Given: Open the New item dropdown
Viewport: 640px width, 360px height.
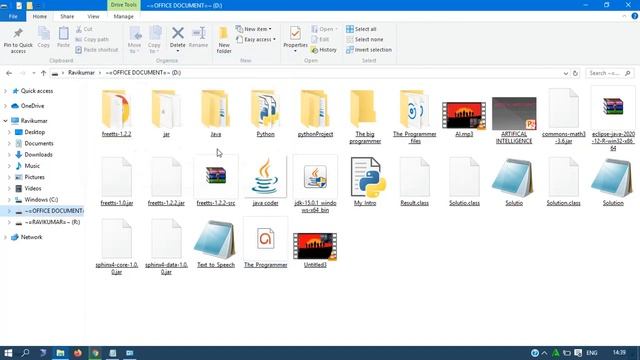Looking at the screenshot, I should [x=254, y=29].
